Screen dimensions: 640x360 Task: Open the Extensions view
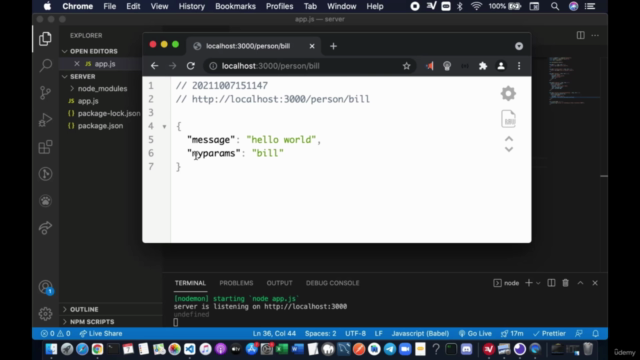point(45,147)
